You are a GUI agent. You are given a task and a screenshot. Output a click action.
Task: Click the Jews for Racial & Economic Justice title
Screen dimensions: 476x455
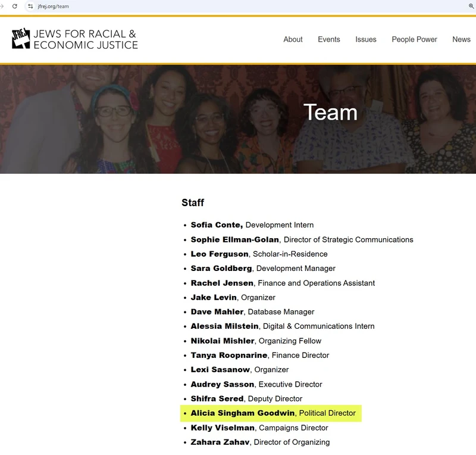pos(85,39)
